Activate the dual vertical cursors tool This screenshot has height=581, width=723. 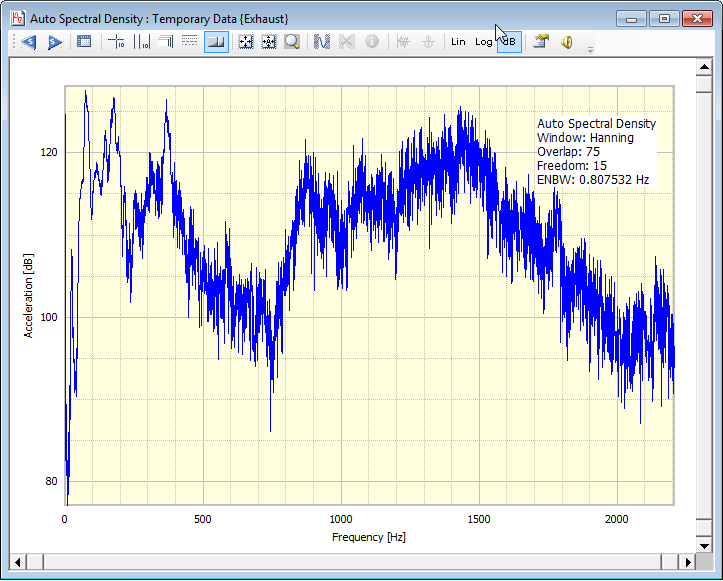coord(141,42)
